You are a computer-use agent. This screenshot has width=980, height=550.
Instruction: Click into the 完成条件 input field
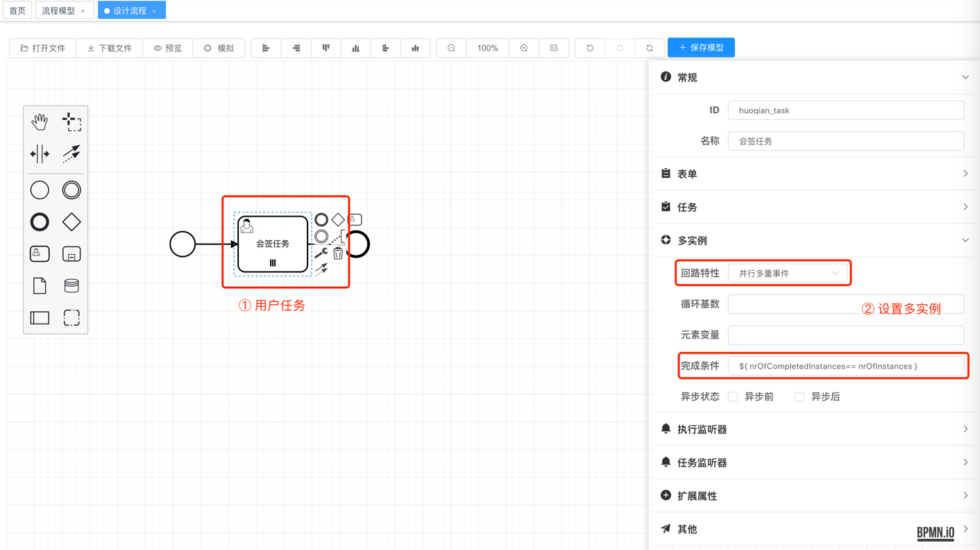click(x=845, y=366)
